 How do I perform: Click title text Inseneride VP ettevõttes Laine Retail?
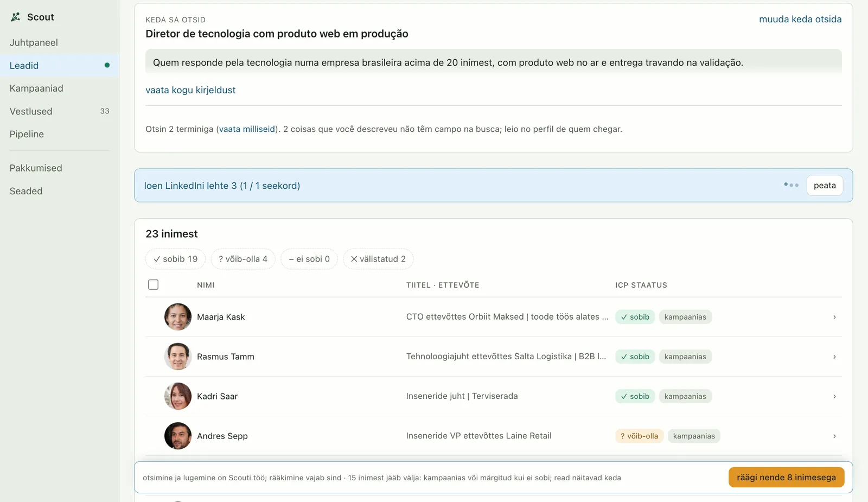[478, 436]
